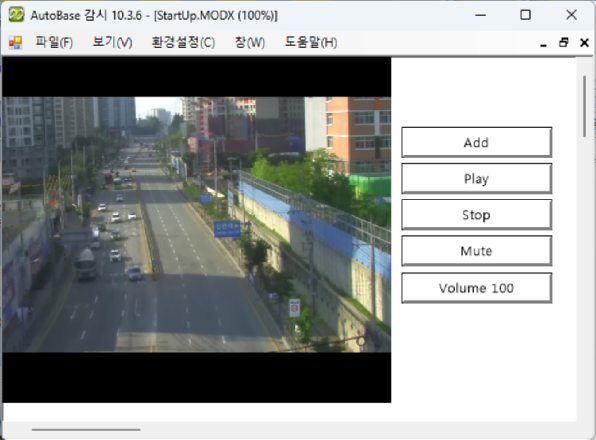Maximize the AutoBase main window
The width and height of the screenshot is (596, 440).
point(525,15)
